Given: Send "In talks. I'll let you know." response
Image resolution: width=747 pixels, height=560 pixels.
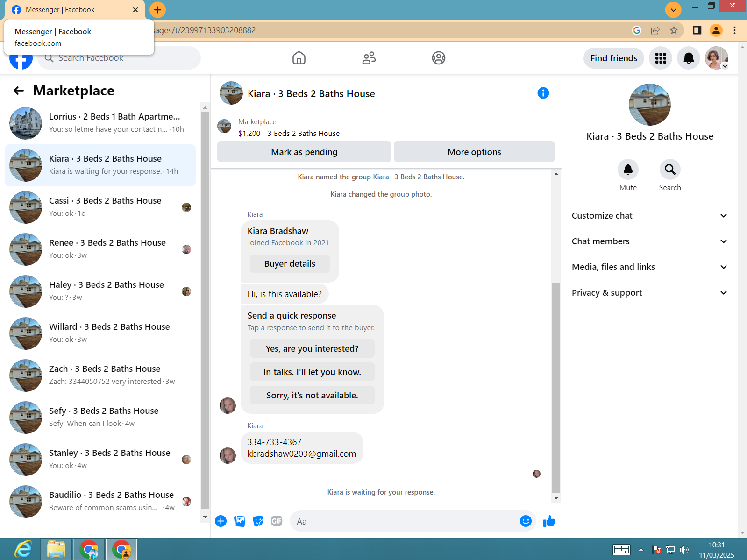Looking at the screenshot, I should (x=312, y=372).
